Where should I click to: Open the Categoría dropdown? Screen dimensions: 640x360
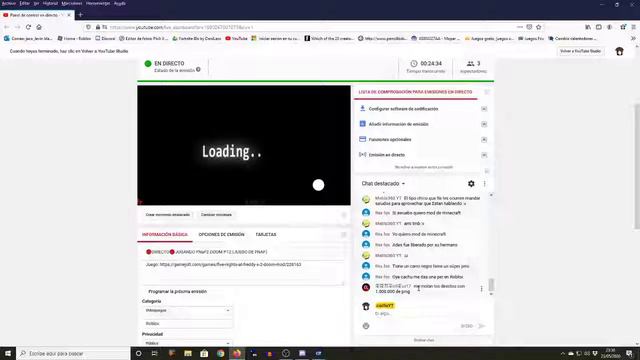click(x=187, y=311)
